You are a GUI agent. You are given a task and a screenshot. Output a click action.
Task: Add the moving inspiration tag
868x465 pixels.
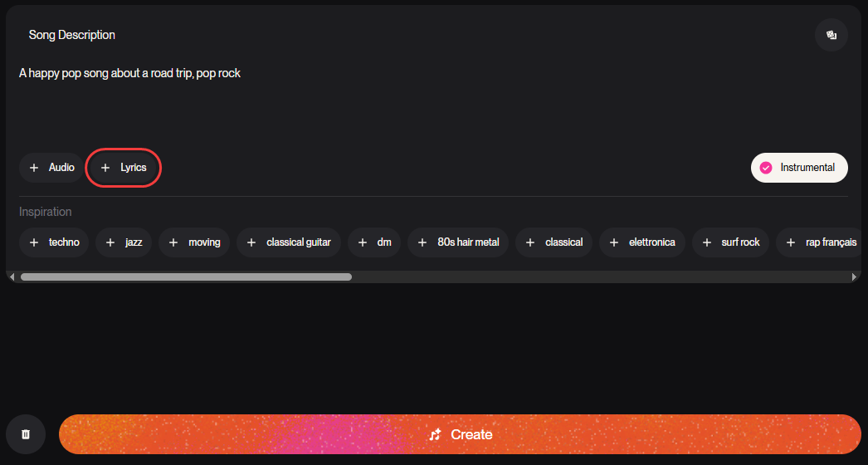point(193,242)
